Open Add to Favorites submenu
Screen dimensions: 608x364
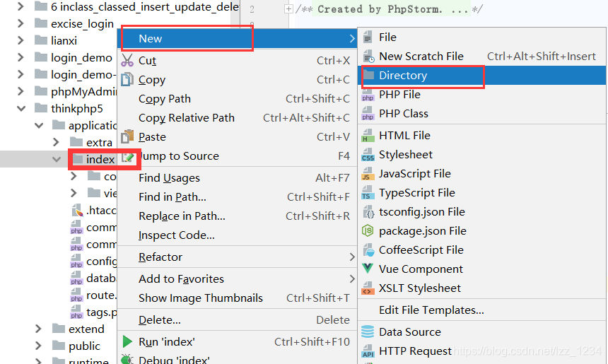237,278
